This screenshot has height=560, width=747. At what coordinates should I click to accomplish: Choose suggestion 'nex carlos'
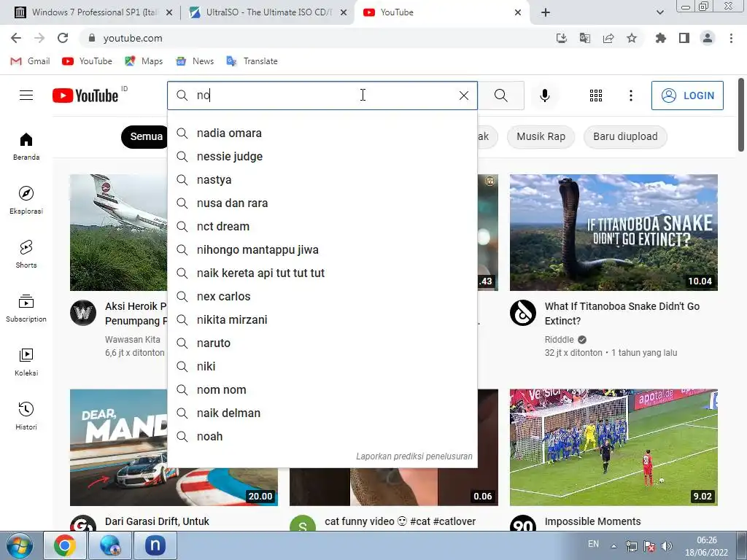tap(322, 296)
